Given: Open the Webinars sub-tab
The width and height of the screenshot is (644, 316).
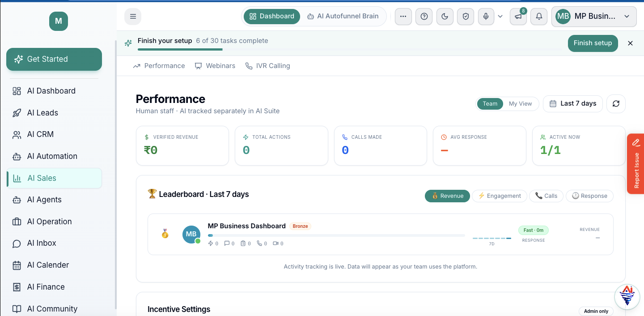Looking at the screenshot, I should pyautogui.click(x=215, y=66).
